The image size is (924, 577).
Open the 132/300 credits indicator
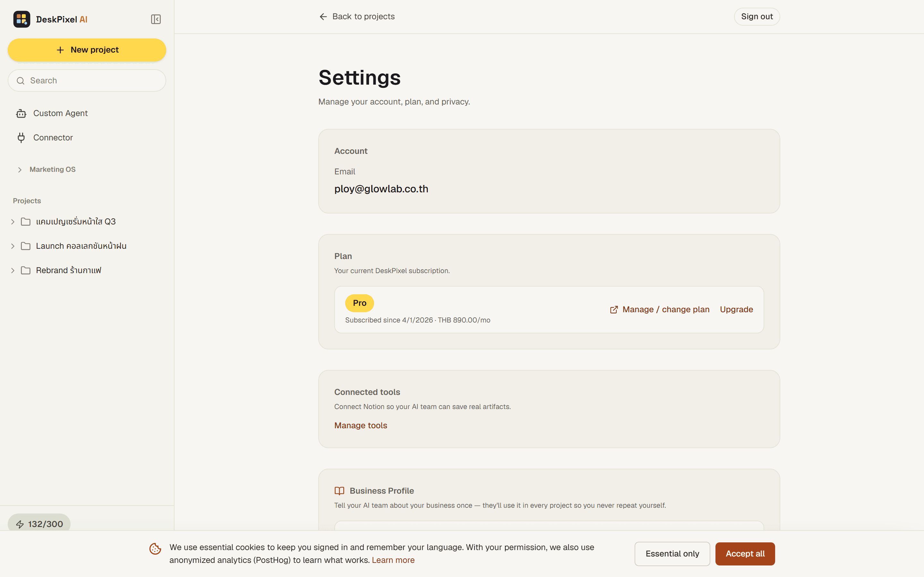(39, 524)
